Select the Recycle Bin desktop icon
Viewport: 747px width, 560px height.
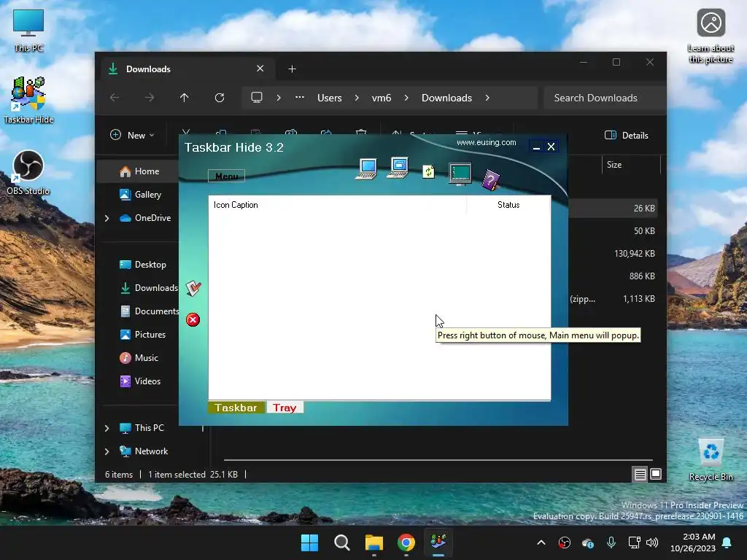pyautogui.click(x=711, y=459)
